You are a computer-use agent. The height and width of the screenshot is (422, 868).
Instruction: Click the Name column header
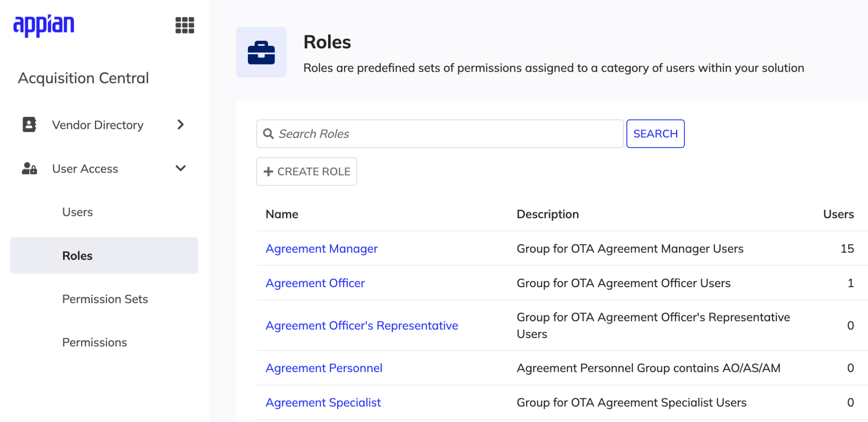point(282,214)
